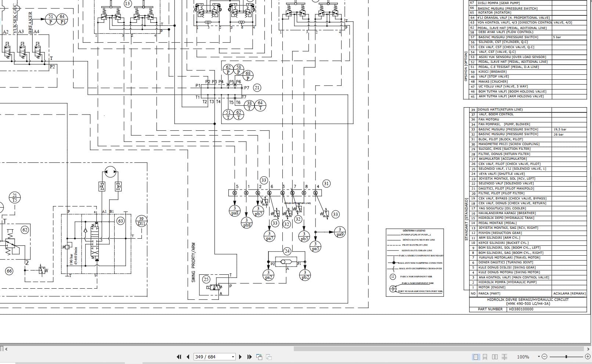Open the page number dropdown arrow

pyautogui.click(x=233, y=357)
